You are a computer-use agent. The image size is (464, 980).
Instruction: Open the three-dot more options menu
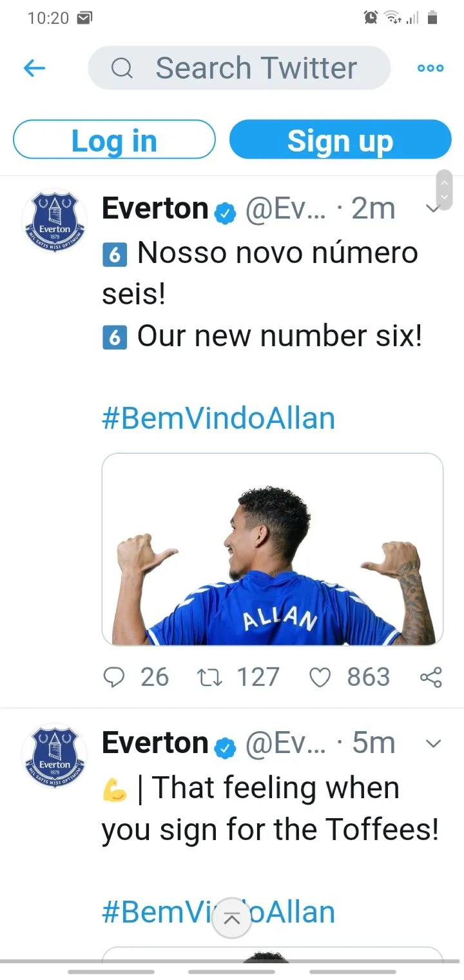pyautogui.click(x=430, y=68)
